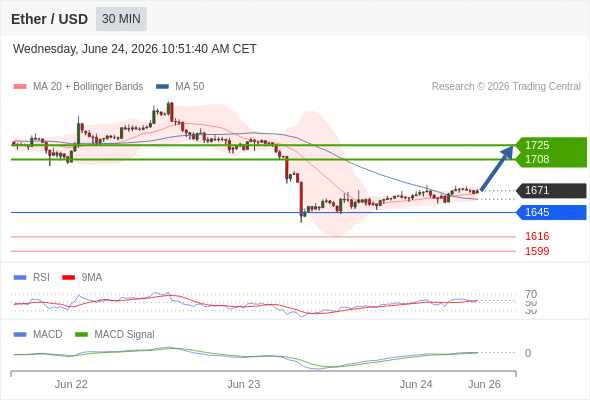Select the 1725 resistance price label

(537, 145)
